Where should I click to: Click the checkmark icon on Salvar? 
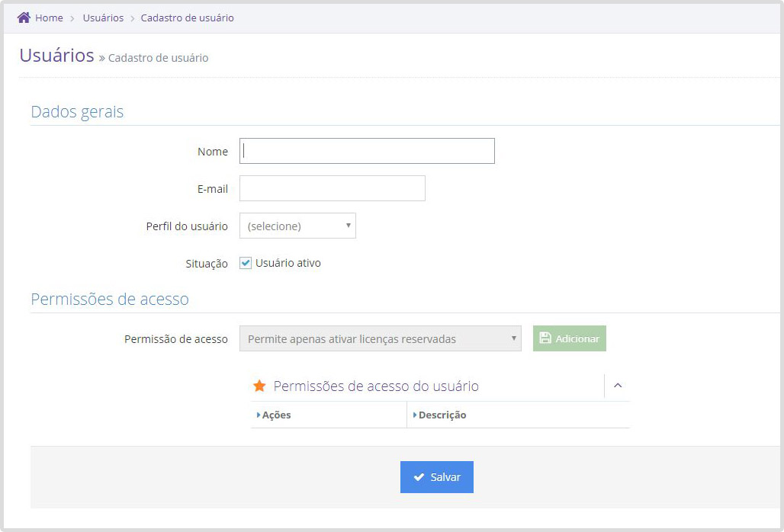pyautogui.click(x=419, y=477)
